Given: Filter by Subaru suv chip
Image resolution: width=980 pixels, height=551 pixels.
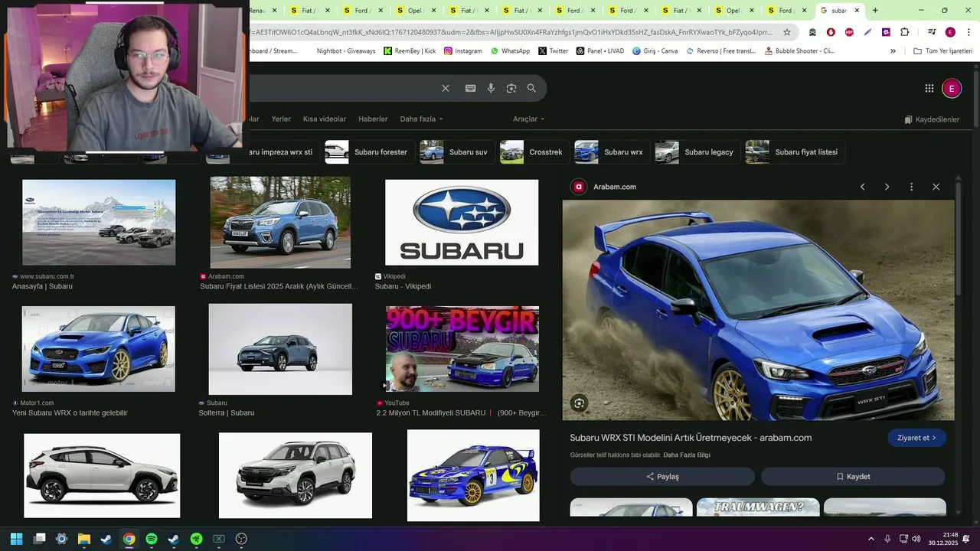Looking at the screenshot, I should [x=456, y=152].
